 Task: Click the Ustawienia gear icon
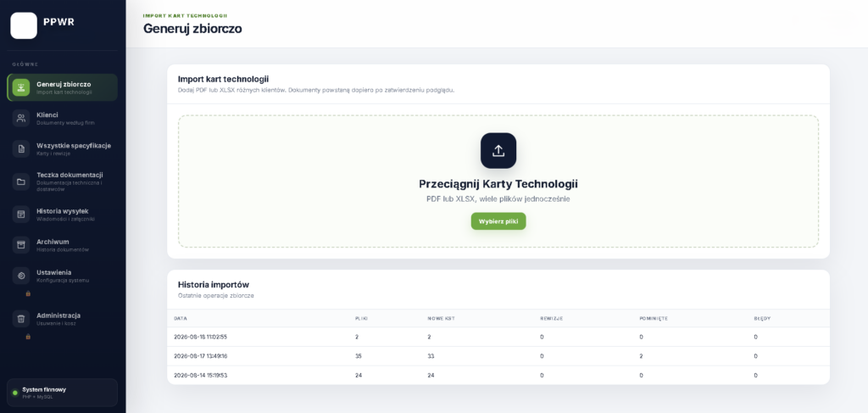pos(21,276)
